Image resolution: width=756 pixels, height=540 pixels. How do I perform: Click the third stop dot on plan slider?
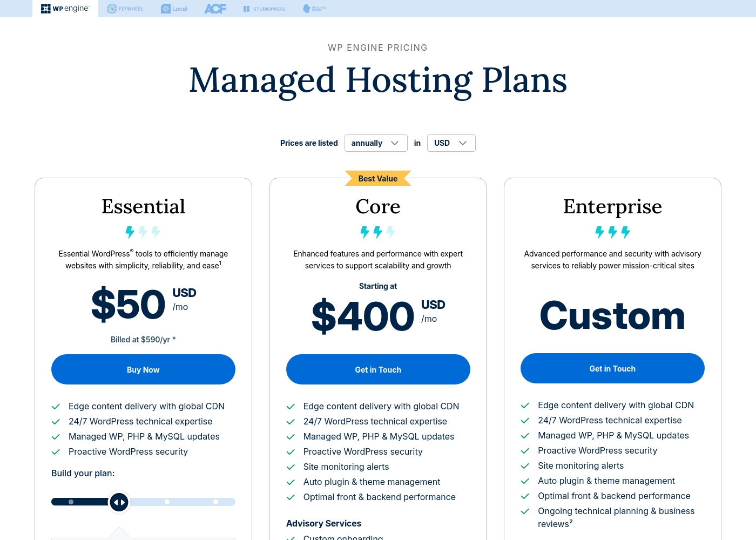click(167, 502)
